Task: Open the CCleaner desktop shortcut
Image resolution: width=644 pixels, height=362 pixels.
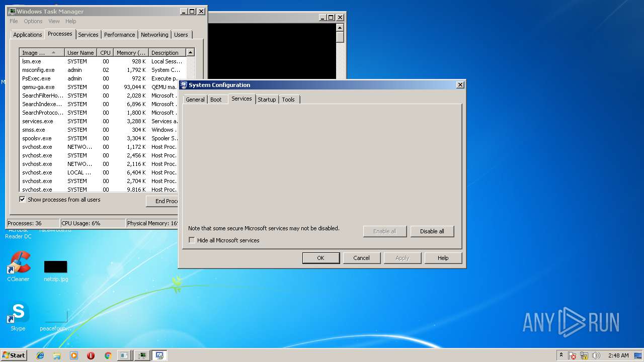Action: tap(18, 267)
